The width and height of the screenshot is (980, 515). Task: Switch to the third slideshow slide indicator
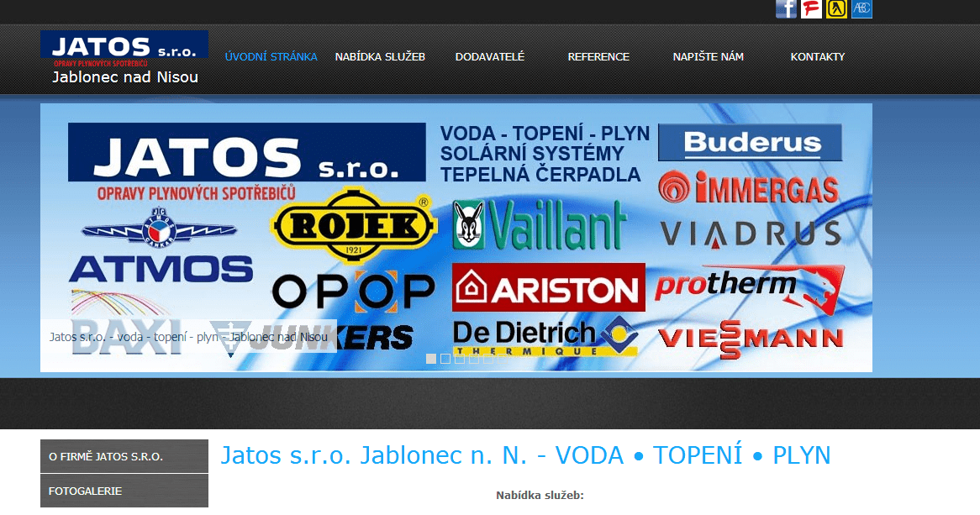[460, 359]
